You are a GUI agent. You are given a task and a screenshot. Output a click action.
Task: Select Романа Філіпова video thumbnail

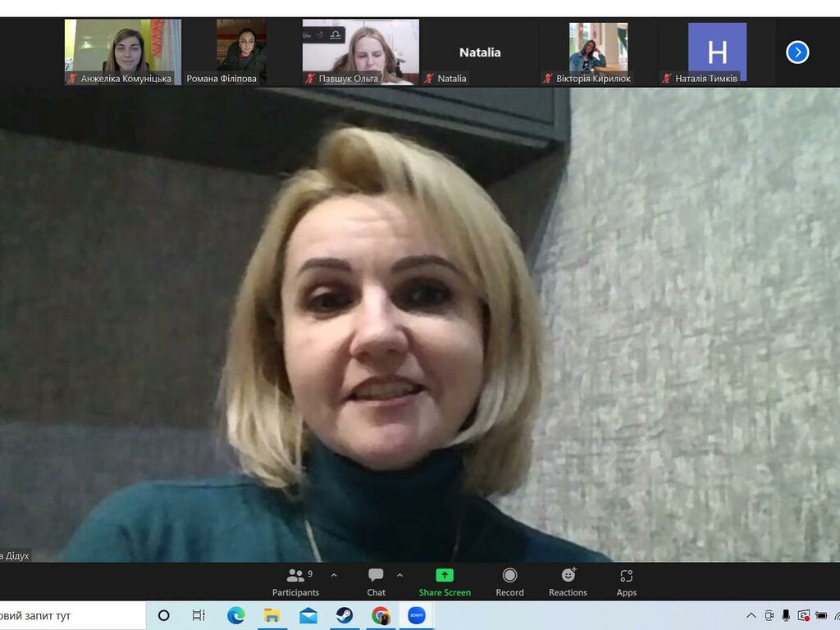point(241,51)
